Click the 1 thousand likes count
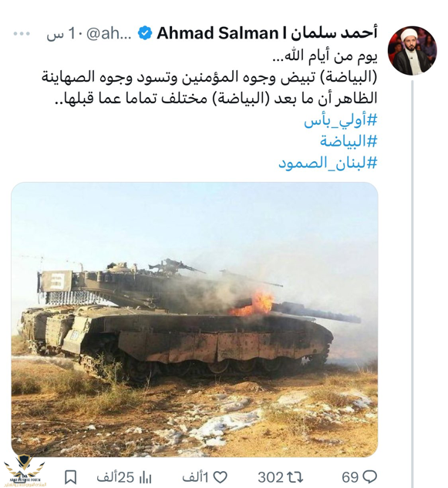448x488 pixels. coord(195,477)
